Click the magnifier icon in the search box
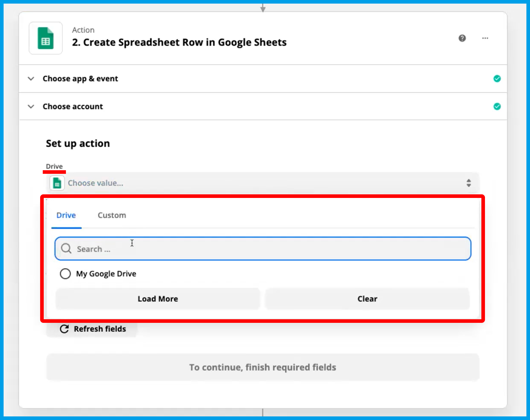530x420 pixels. [66, 248]
